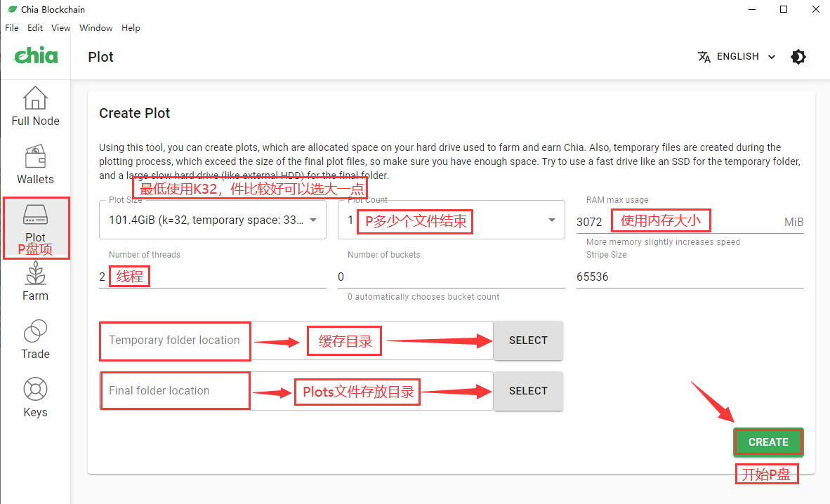Expand the Plot Count dropdown

coord(551,220)
